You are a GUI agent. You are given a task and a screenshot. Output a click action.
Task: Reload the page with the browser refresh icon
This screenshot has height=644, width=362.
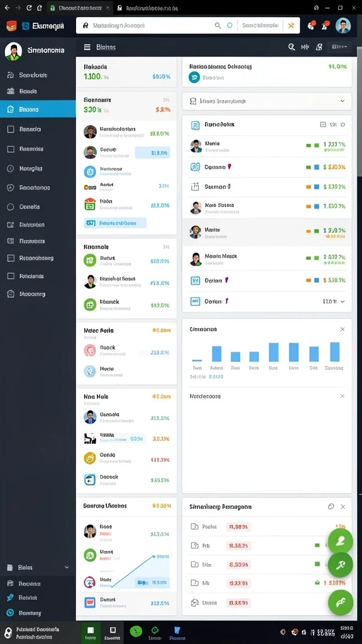coord(29,8)
